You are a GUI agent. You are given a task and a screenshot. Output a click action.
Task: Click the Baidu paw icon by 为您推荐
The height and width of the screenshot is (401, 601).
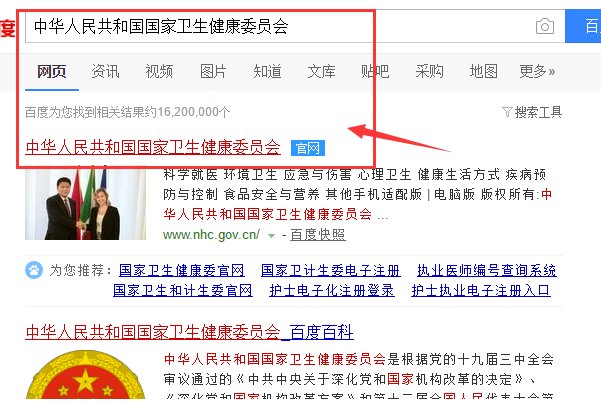coord(34,271)
